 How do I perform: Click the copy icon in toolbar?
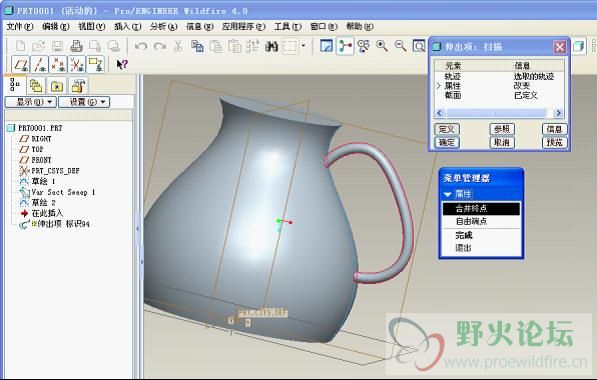coord(197,46)
